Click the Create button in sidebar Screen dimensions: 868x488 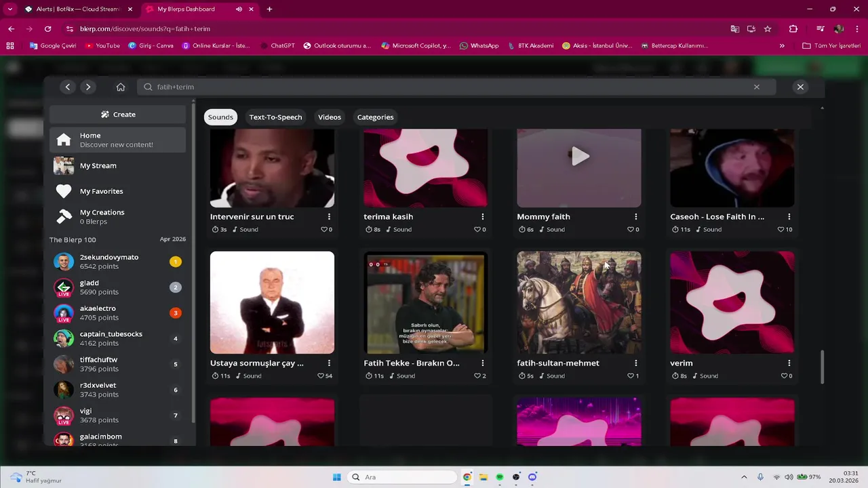[118, 115]
